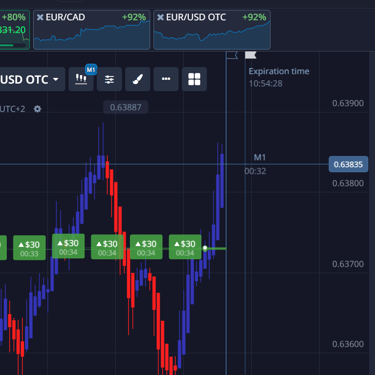
Task: Click the 0.63900 price axis label
Action: 348,103
